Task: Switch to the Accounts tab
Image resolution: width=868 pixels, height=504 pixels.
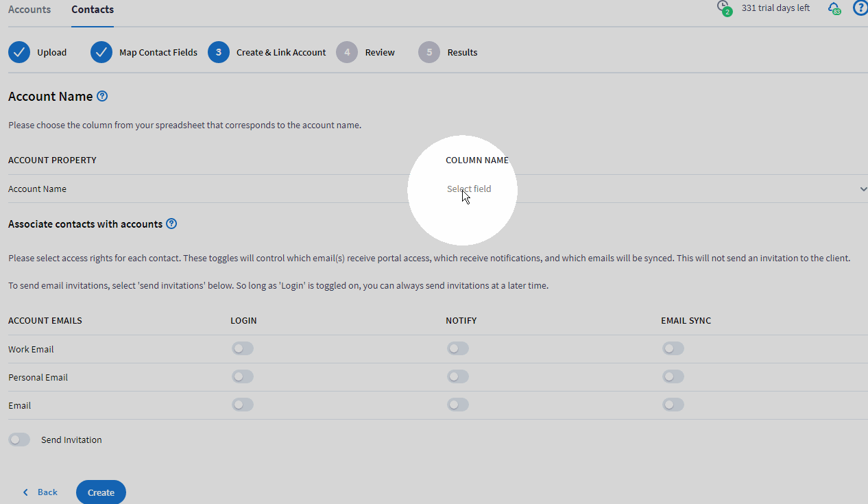Action: [29, 10]
